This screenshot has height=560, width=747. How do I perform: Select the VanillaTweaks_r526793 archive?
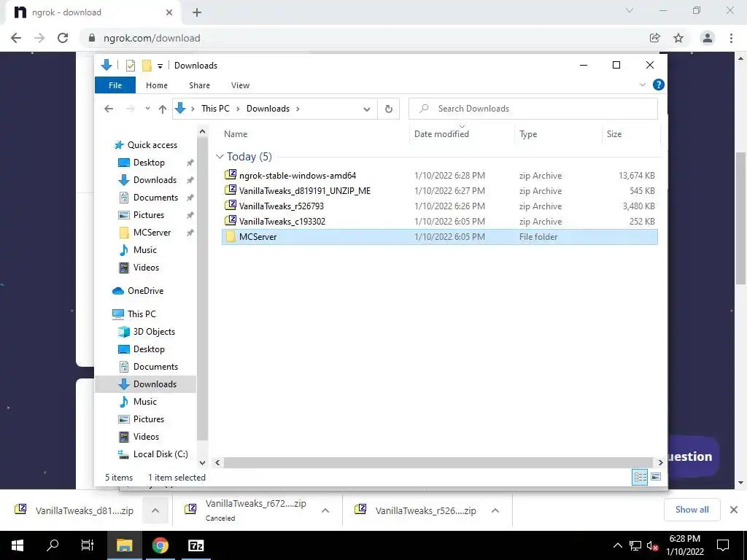(x=440, y=206)
